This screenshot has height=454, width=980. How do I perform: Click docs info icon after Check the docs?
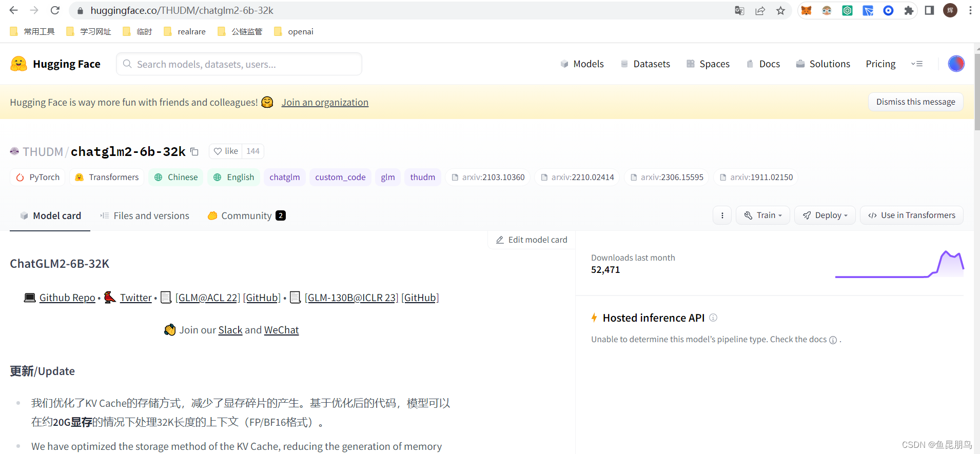pyautogui.click(x=833, y=340)
